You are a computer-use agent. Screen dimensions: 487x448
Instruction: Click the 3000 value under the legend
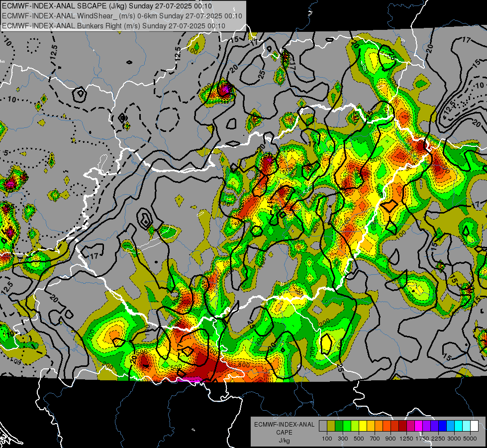(x=454, y=439)
